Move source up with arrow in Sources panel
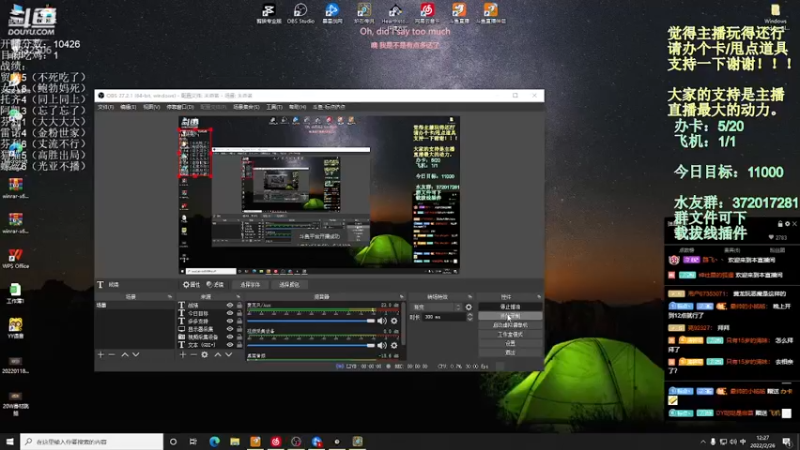 click(218, 355)
